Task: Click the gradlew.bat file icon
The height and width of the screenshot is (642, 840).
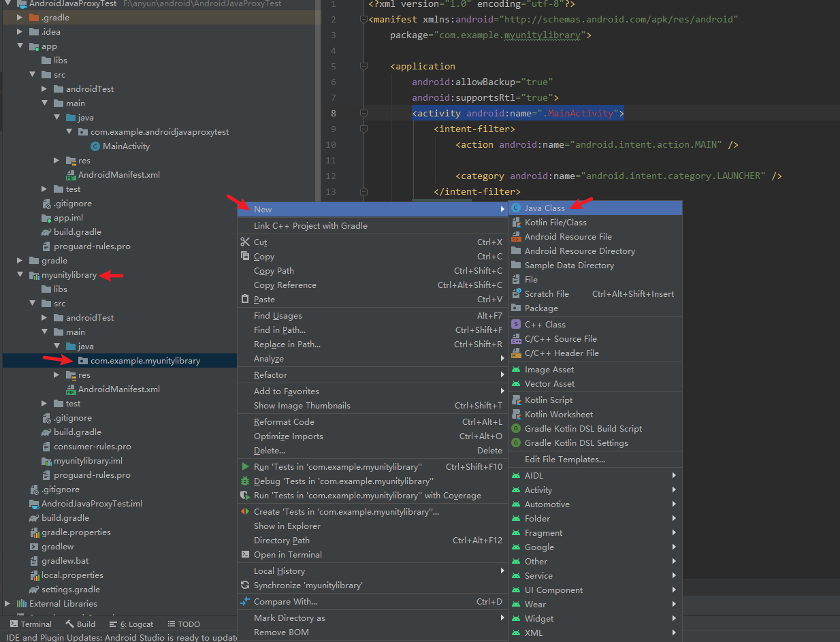Action: (x=35, y=561)
